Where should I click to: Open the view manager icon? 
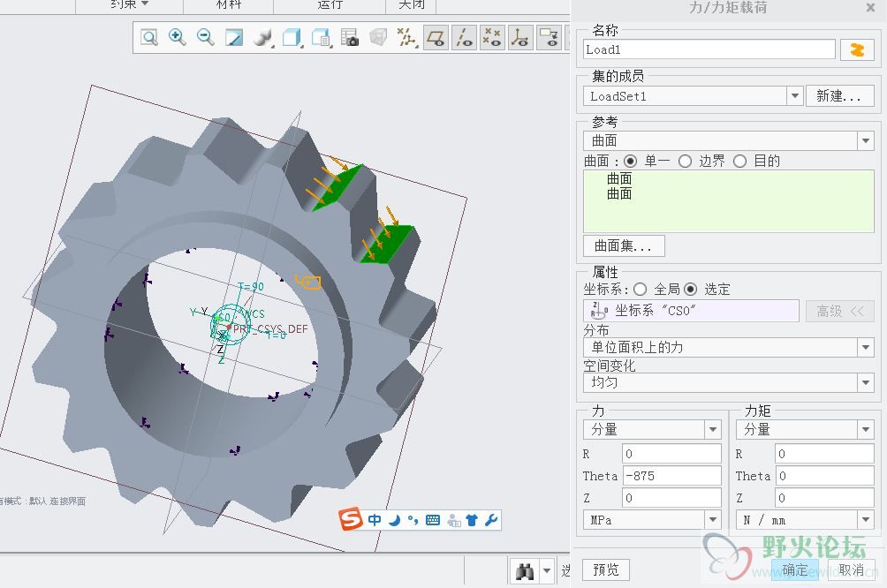point(321,38)
